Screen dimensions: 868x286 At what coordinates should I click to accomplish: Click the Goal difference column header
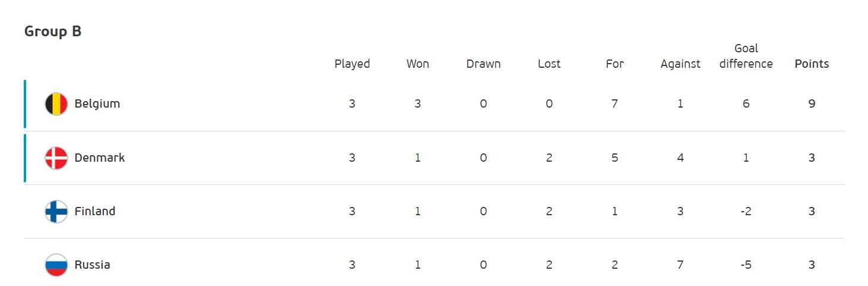(x=746, y=56)
